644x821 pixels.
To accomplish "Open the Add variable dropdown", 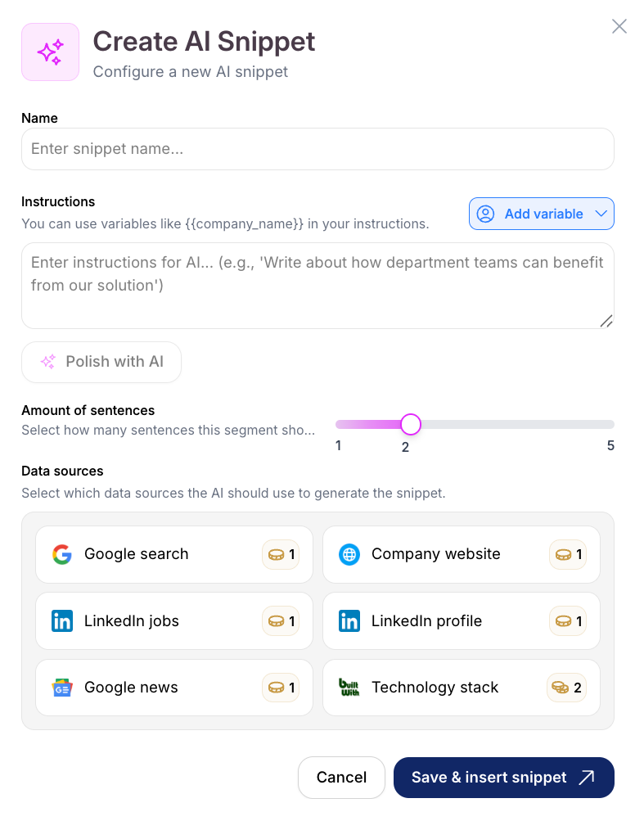I will point(541,214).
